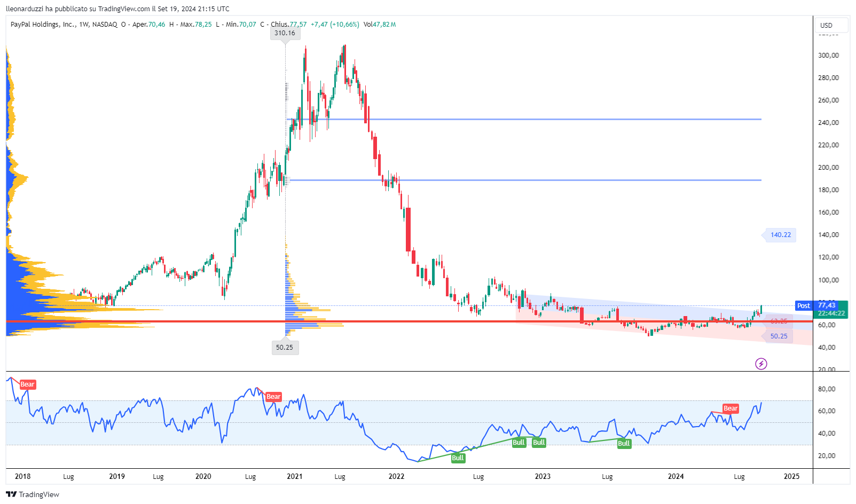This screenshot has height=504, width=856.
Task: Click the 300,00 price axis value
Action: [x=828, y=56]
